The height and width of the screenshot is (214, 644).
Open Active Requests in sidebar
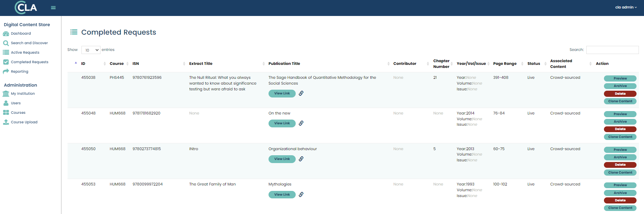pyautogui.click(x=25, y=53)
